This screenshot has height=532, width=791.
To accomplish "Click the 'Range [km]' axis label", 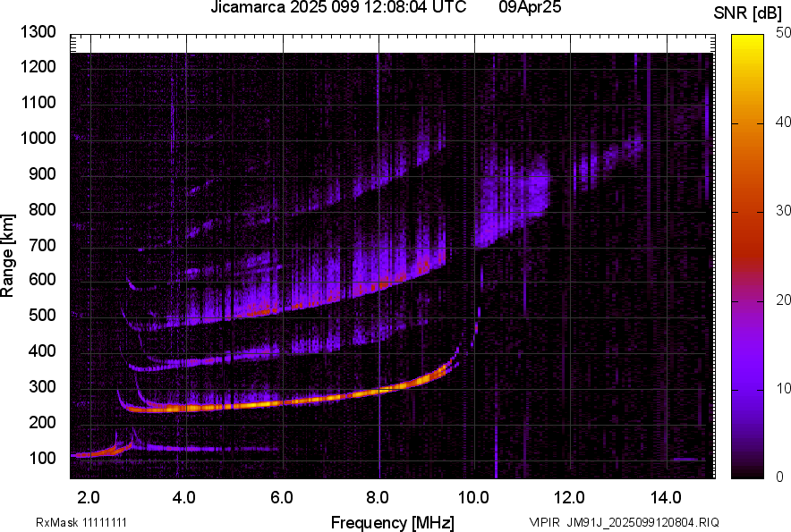I will tap(7, 256).
